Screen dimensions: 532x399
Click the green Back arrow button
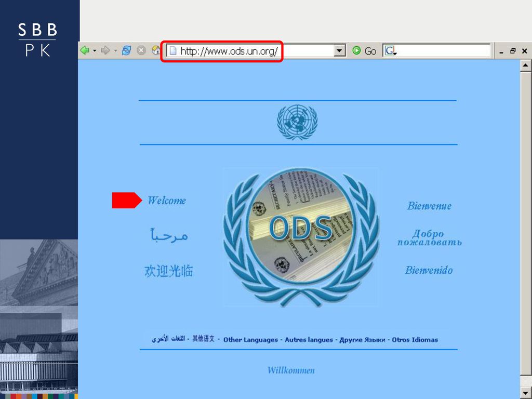click(85, 50)
